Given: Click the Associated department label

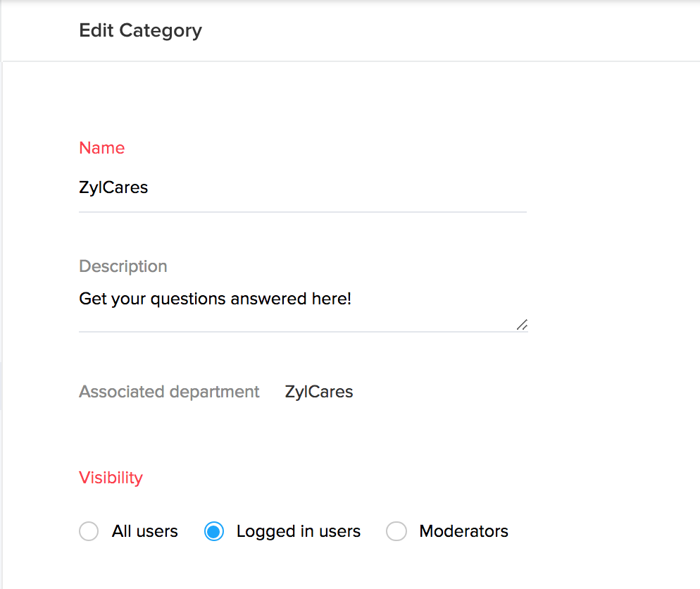Looking at the screenshot, I should (x=169, y=392).
